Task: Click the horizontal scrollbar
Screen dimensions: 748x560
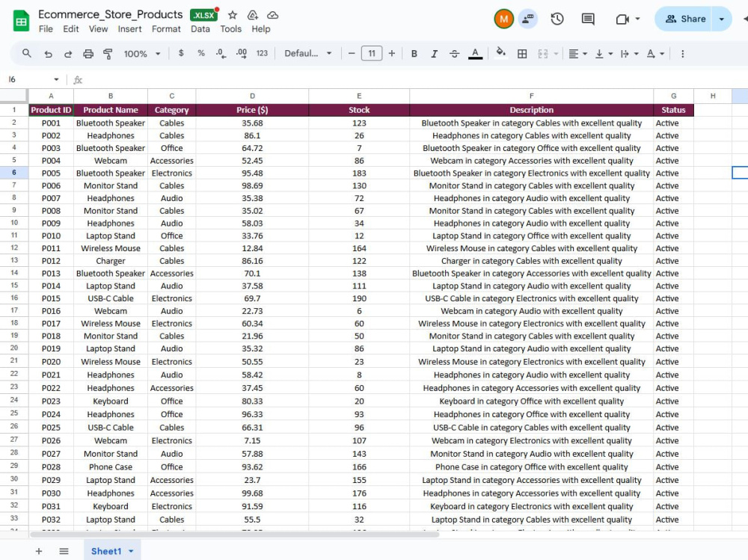Action: [234, 535]
